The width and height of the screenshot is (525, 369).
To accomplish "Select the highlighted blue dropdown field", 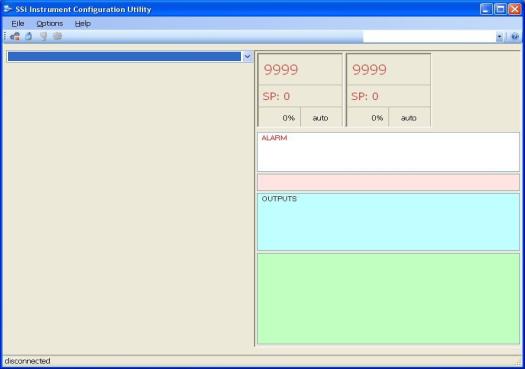I will click(x=124, y=57).
